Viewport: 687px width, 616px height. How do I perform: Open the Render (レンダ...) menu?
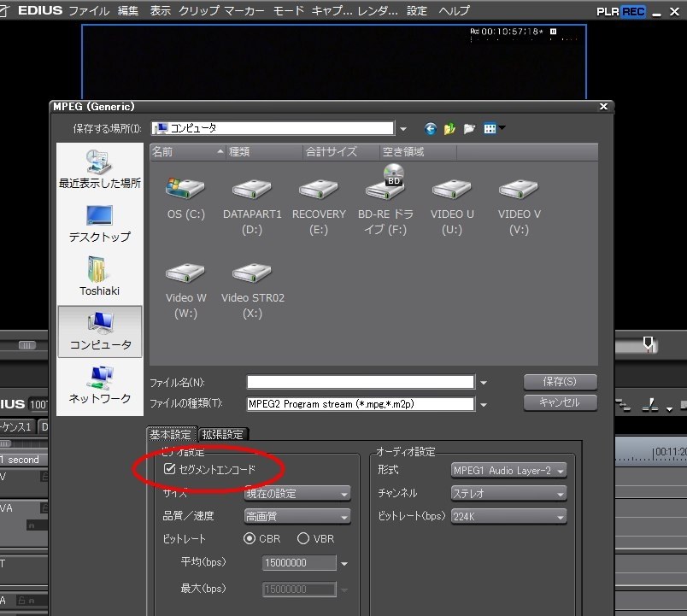point(378,10)
